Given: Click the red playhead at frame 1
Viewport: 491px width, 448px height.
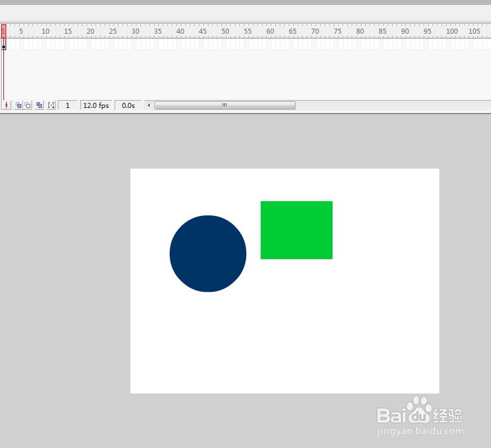Looking at the screenshot, I should point(3,31).
